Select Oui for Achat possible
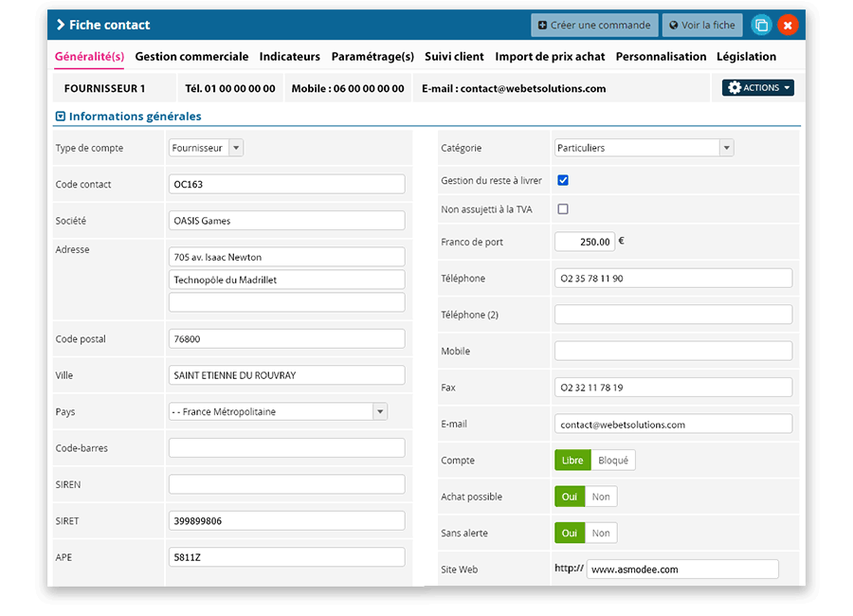Viewport: 853px width, 616px height. pyautogui.click(x=570, y=497)
